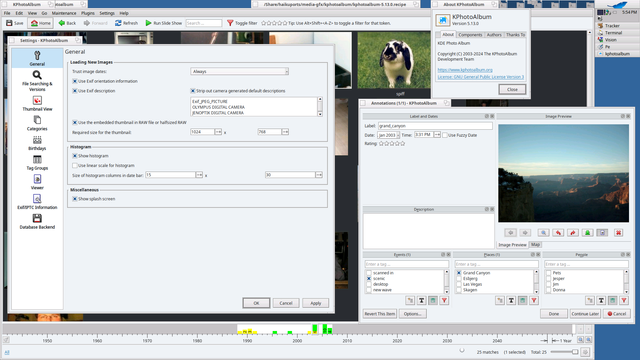Open the Birthdays settings page
The height and width of the screenshot is (360, 640).
click(37, 143)
